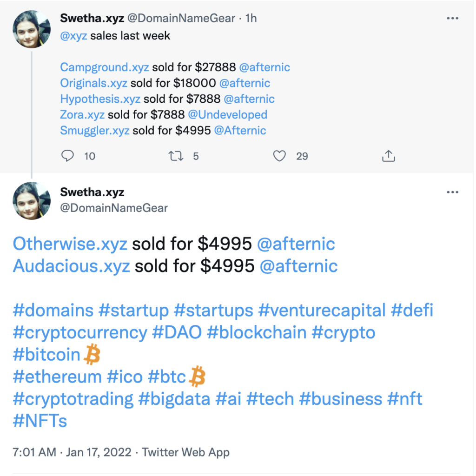The width and height of the screenshot is (476, 476).
Task: Open the Originals.xyz link
Action: click(x=94, y=83)
